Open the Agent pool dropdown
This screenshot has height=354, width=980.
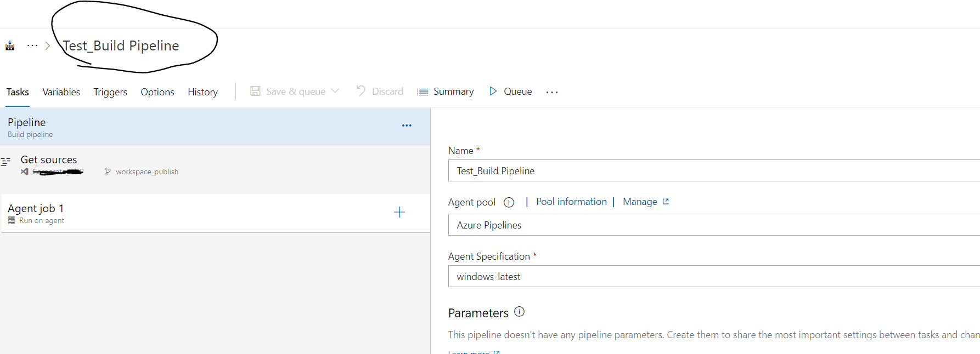pos(713,225)
